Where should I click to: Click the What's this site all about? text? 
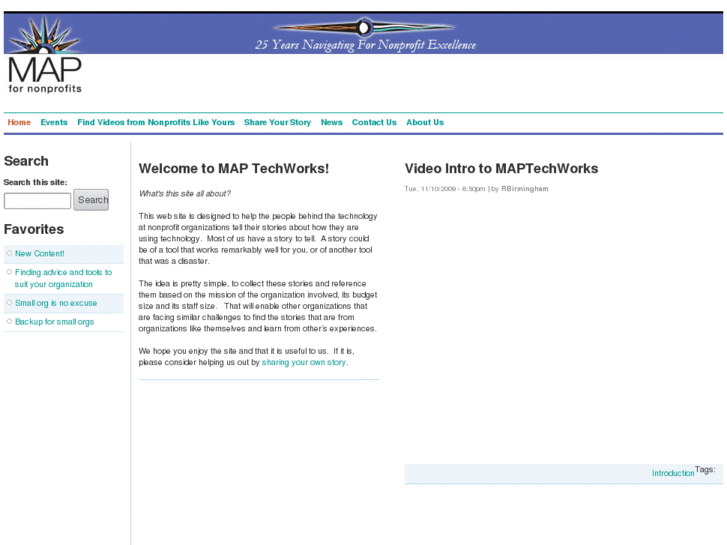(x=185, y=194)
